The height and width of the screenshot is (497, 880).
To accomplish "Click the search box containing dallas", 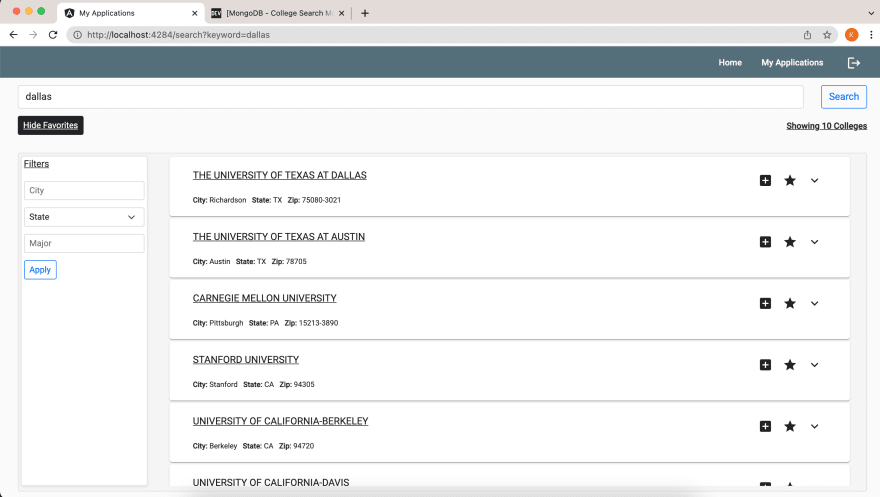I will 411,96.
